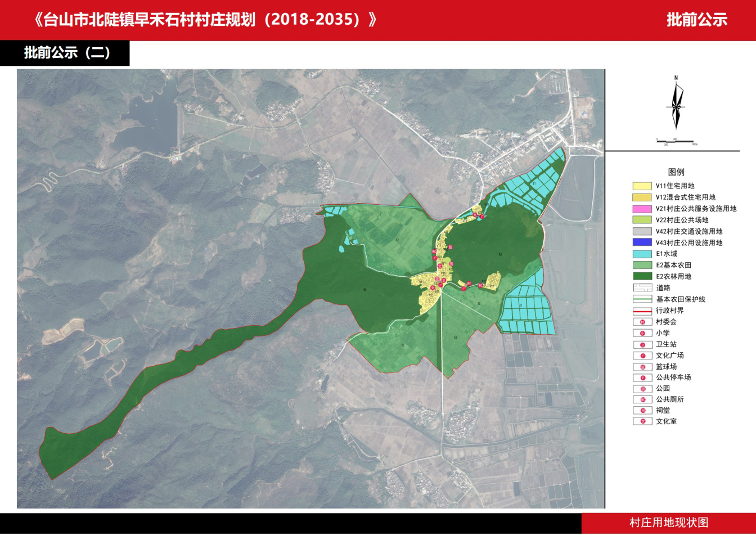Click the north arrow compass symbol
756x535 pixels.
[x=676, y=104]
